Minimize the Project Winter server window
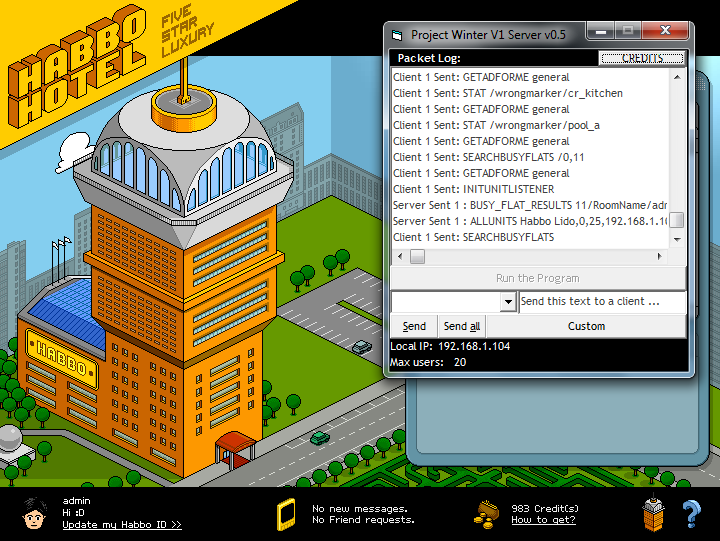Image resolution: width=720 pixels, height=541 pixels. pos(601,32)
